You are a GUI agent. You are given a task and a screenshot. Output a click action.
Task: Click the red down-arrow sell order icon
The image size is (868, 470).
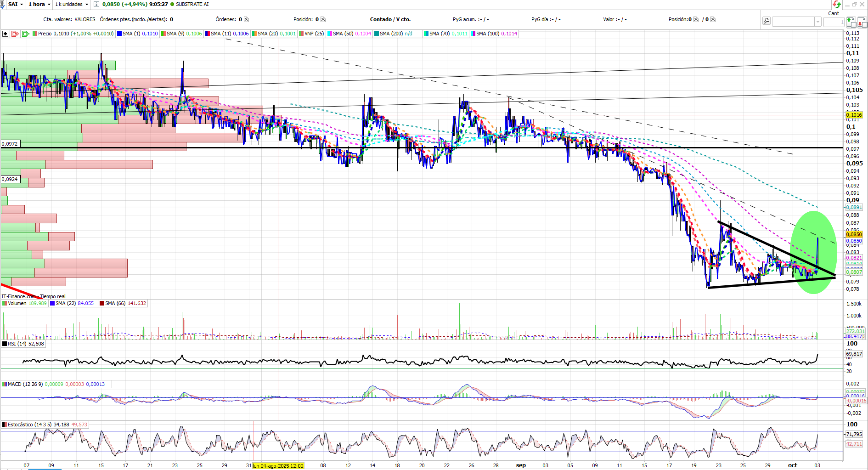click(x=862, y=22)
